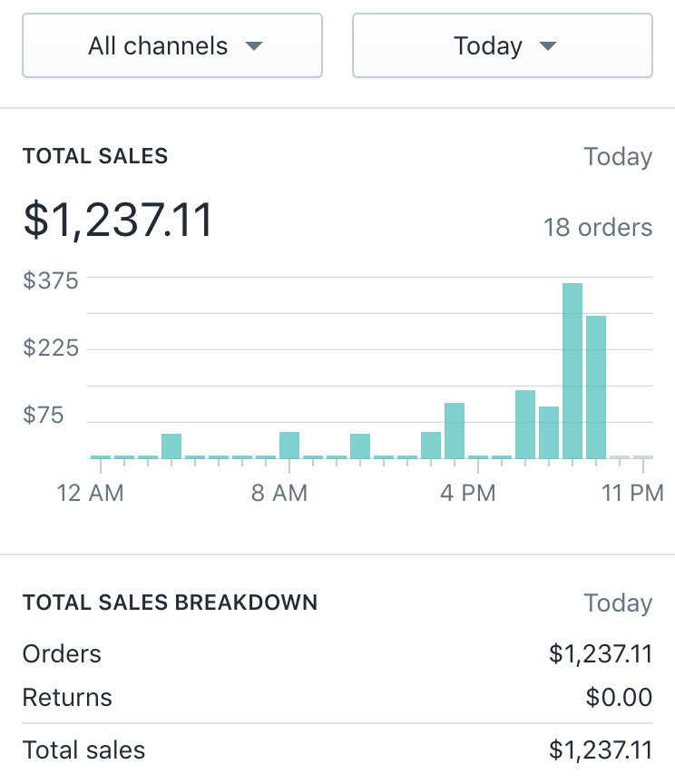Expand the Today date range dropdown

pyautogui.click(x=502, y=45)
